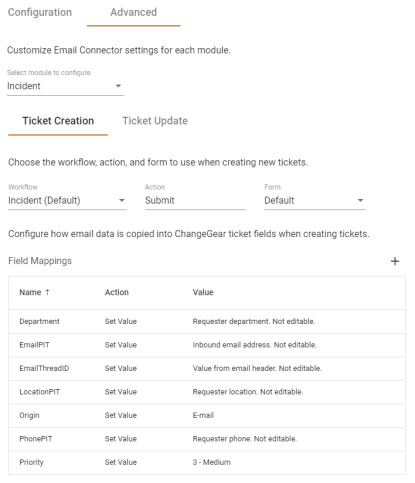Sort by Name column arrow
The width and height of the screenshot is (415, 483).
coord(47,292)
